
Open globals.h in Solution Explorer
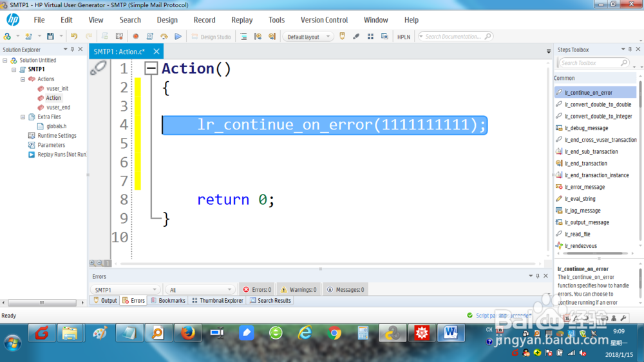point(52,126)
